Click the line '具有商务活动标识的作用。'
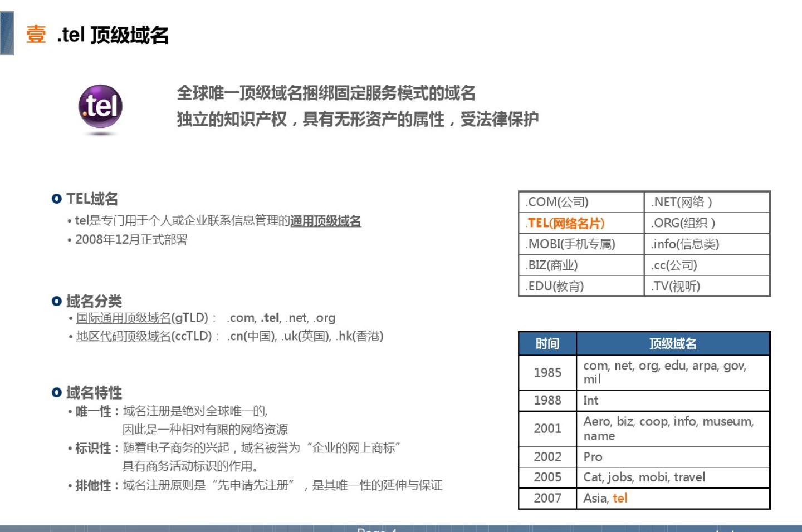 coord(190,466)
